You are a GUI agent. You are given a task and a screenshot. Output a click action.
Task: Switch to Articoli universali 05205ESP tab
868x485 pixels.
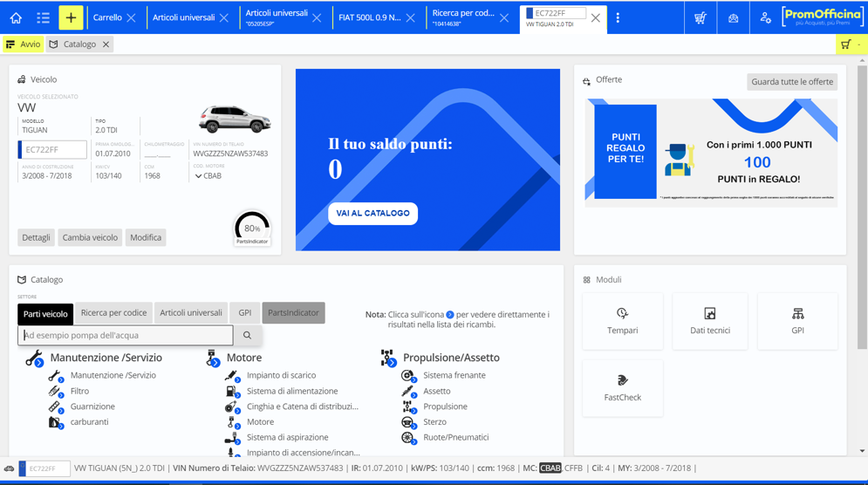pos(277,17)
